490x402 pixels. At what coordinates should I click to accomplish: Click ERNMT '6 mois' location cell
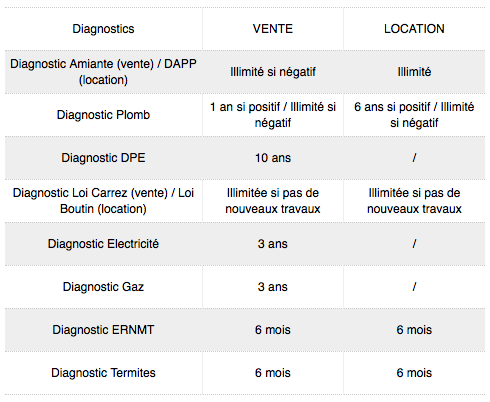point(414,330)
